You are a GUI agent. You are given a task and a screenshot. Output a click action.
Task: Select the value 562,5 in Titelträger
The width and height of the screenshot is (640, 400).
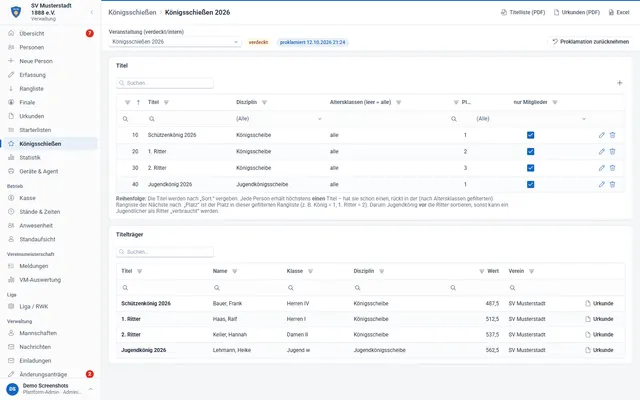click(492, 350)
